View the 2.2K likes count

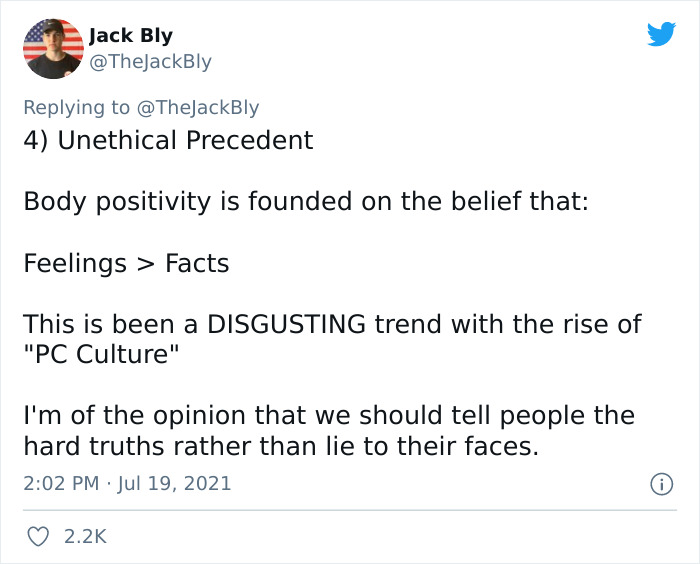85,536
